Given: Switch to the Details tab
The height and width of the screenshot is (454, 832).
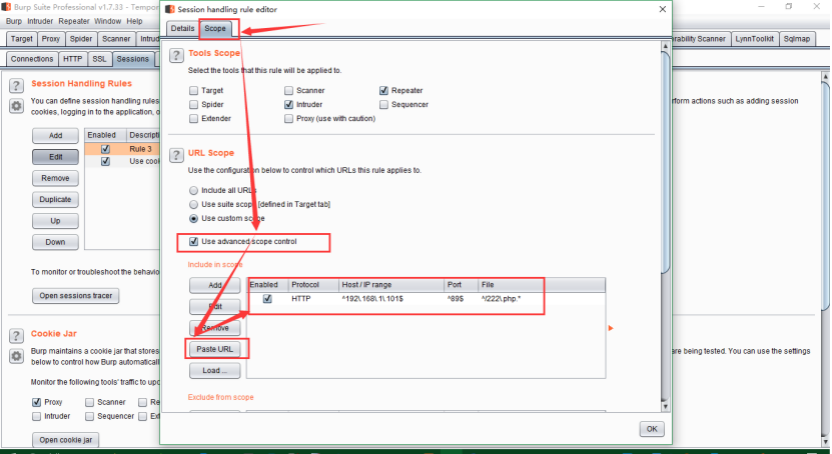Looking at the screenshot, I should point(183,29).
